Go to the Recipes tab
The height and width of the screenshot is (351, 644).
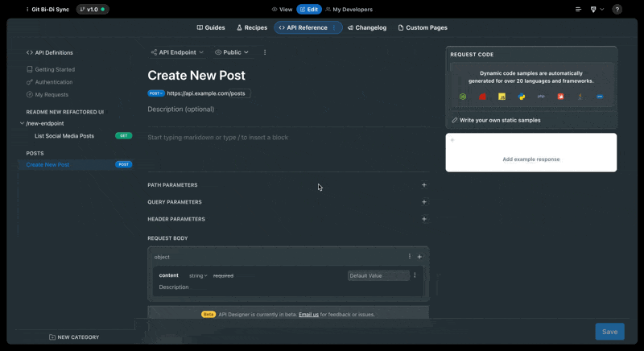[252, 27]
